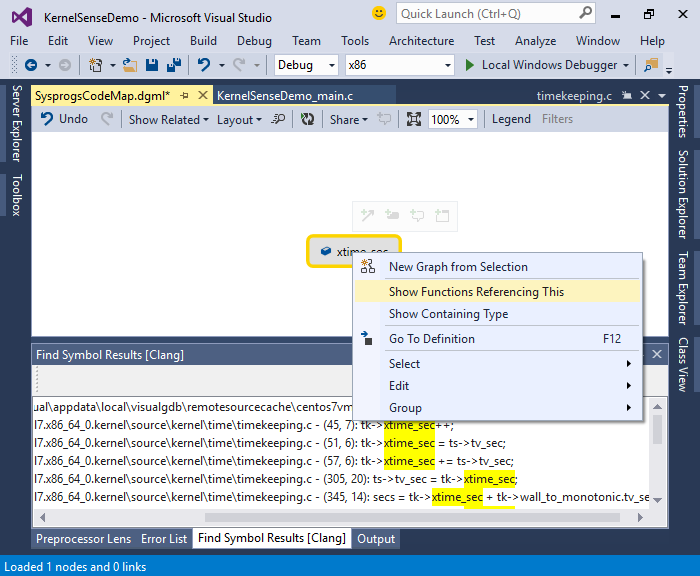Promote the timekeeping.c preview tab
This screenshot has height=576, width=700.
click(627, 96)
